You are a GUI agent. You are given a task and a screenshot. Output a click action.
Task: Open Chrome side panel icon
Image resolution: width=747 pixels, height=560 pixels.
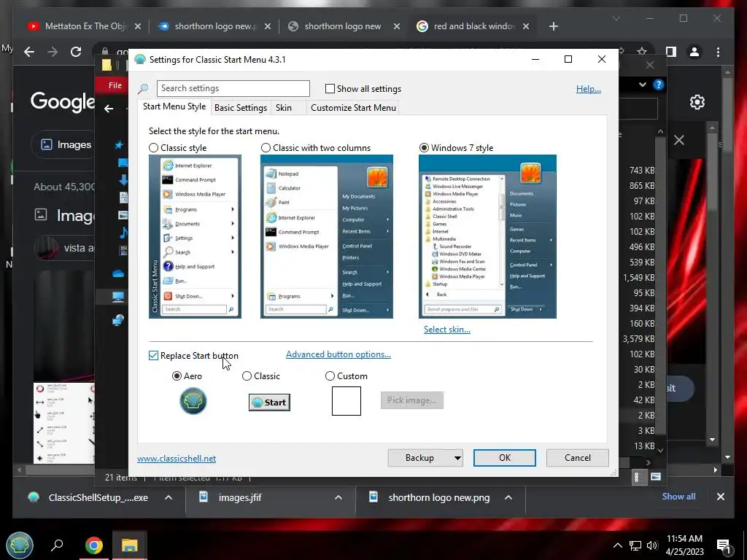pyautogui.click(x=671, y=52)
